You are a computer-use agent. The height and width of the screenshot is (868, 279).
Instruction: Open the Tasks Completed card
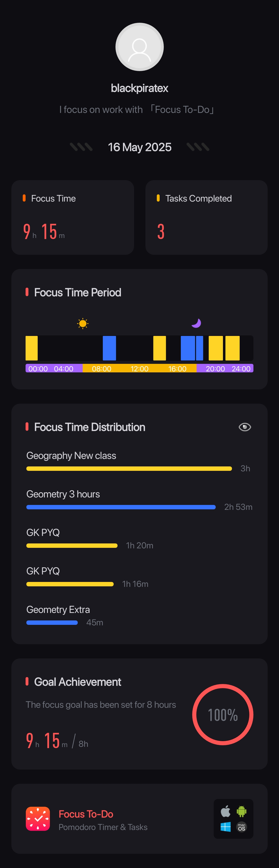tap(206, 217)
